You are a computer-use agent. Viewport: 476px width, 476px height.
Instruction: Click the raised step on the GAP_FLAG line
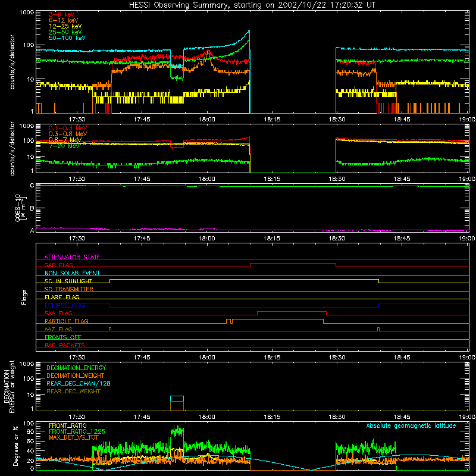coord(293,264)
